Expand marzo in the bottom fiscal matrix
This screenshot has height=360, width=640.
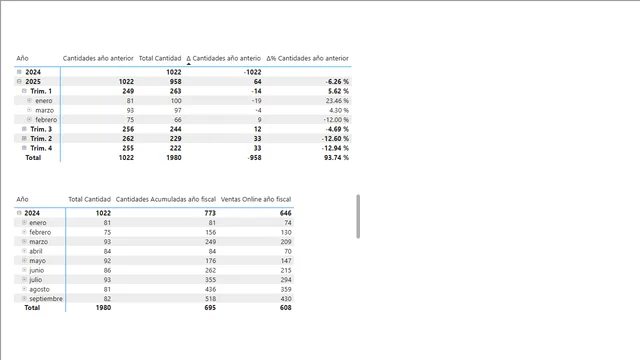point(24,241)
